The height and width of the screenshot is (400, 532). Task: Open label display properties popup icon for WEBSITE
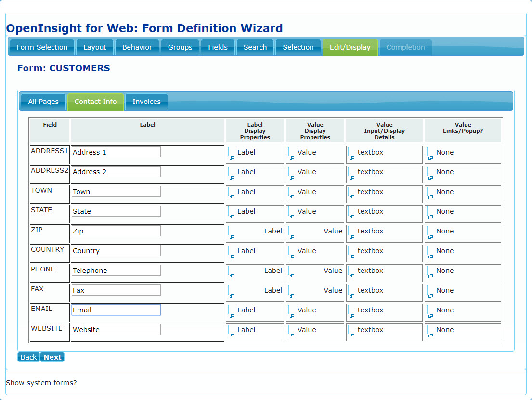point(232,335)
